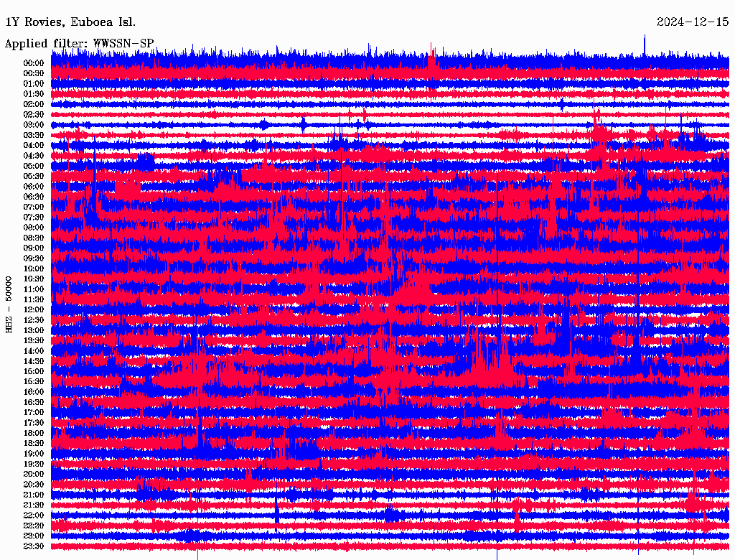The image size is (735, 560).
Task: Select the 19:00 time label
Action: [34, 454]
